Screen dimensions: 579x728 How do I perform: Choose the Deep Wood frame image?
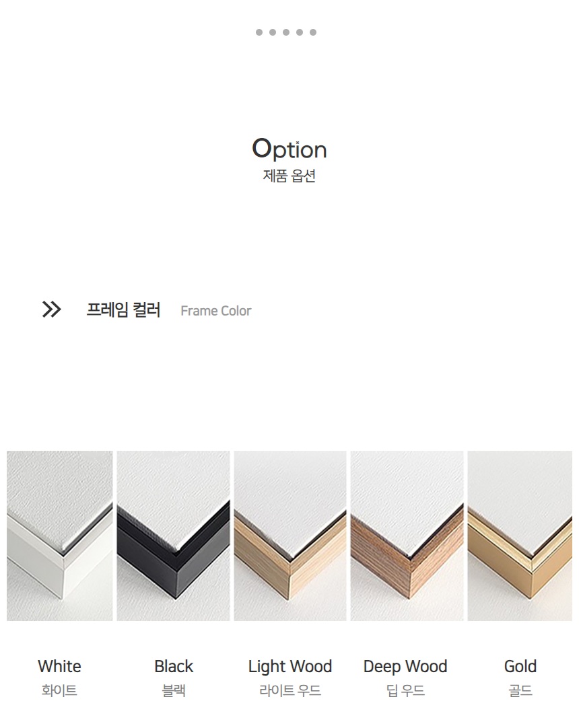click(x=407, y=536)
